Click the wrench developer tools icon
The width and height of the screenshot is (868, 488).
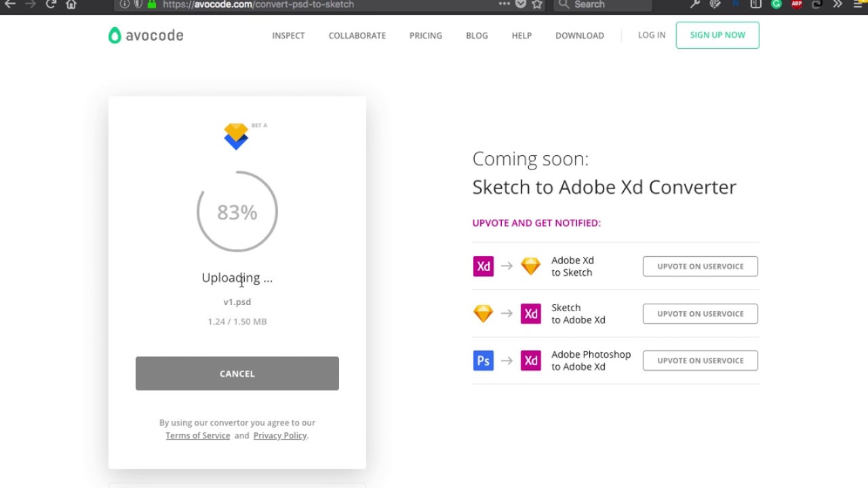click(x=694, y=4)
